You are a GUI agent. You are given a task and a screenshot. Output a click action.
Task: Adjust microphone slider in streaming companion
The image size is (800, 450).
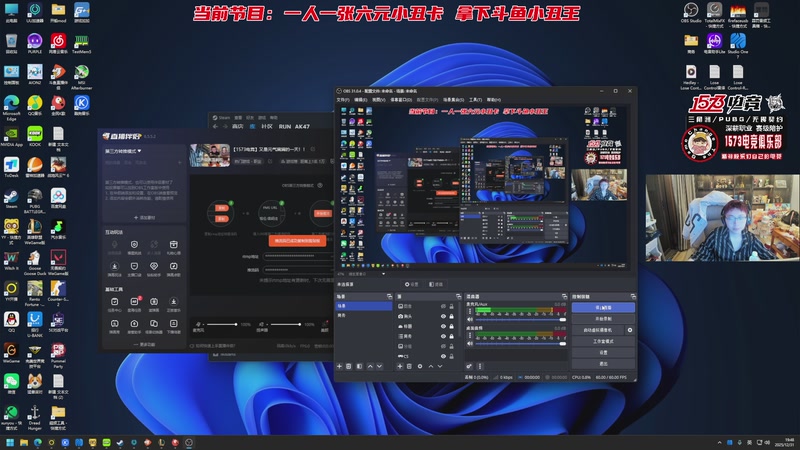[222, 324]
